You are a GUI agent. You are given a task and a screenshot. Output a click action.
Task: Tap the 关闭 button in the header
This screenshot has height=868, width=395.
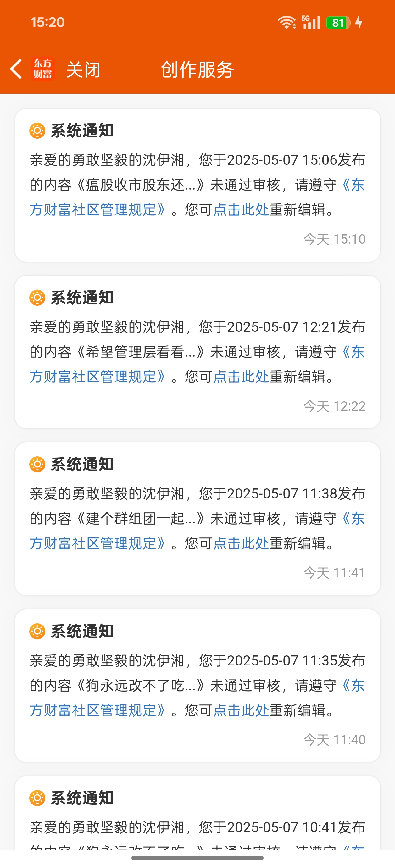[83, 70]
